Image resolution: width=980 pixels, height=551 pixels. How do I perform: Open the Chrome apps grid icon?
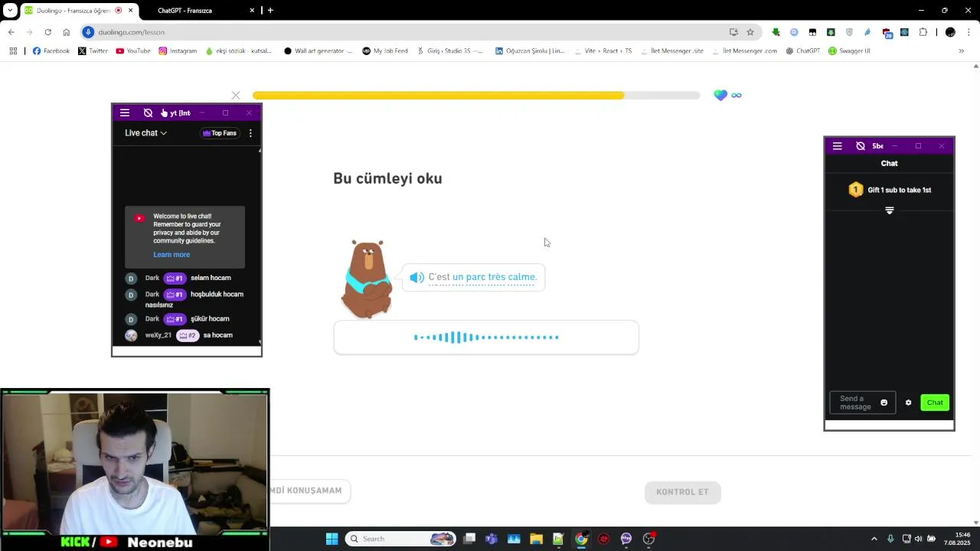pos(13,51)
